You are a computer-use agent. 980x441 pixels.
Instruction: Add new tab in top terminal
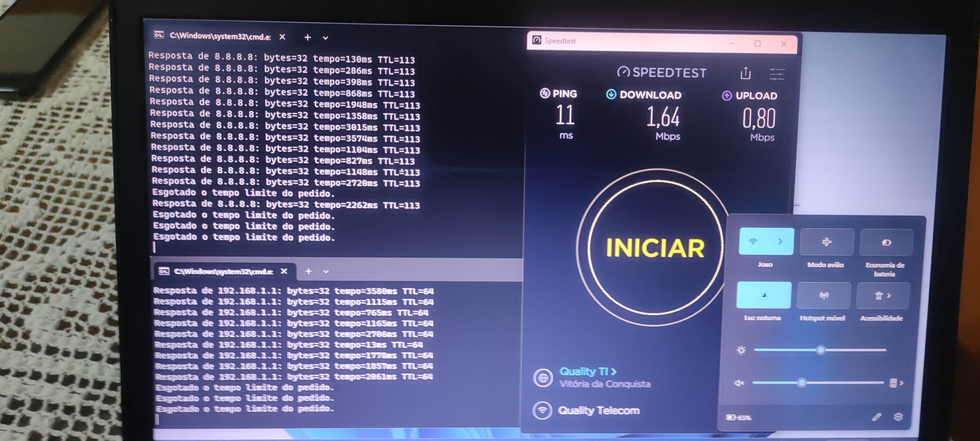click(307, 37)
